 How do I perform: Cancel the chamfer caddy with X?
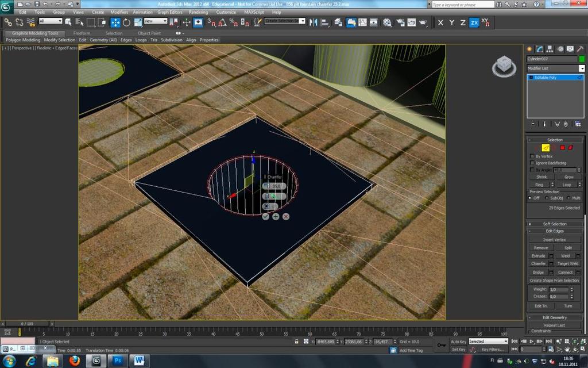coord(286,217)
